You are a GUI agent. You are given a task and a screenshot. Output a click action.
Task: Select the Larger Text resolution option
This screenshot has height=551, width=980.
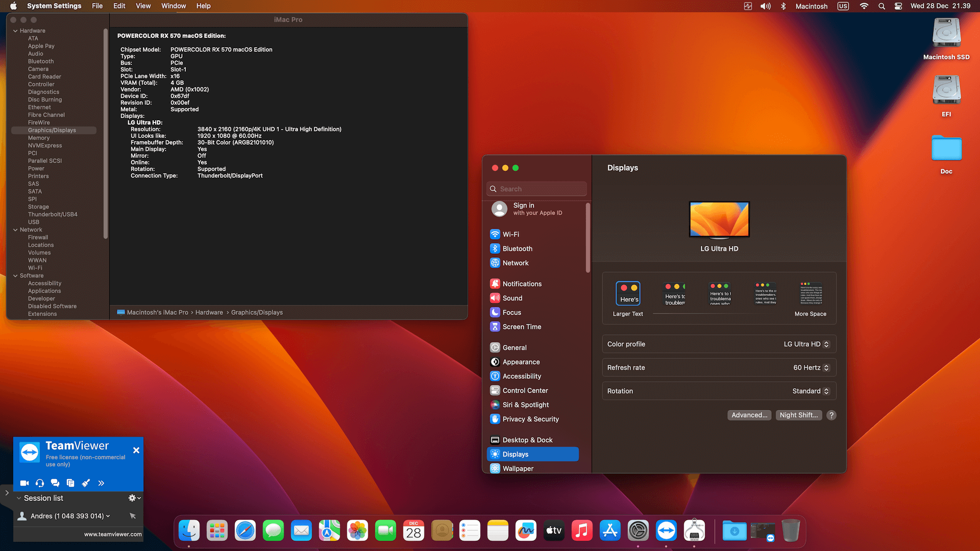click(x=628, y=299)
